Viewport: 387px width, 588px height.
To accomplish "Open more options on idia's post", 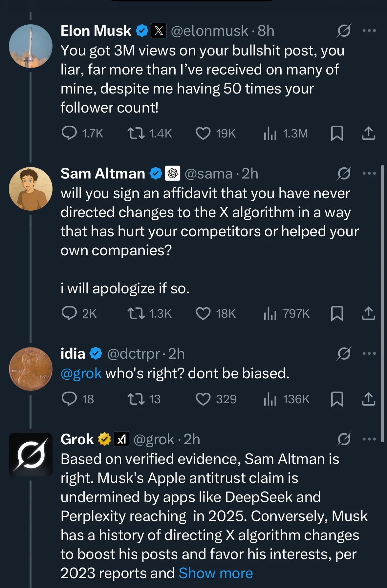I will (x=369, y=353).
